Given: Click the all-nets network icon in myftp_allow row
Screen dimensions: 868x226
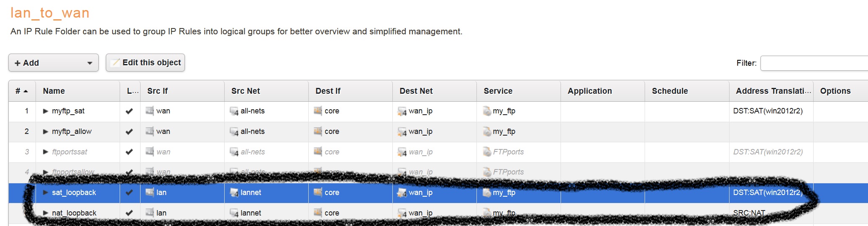Looking at the screenshot, I should 234,131.
